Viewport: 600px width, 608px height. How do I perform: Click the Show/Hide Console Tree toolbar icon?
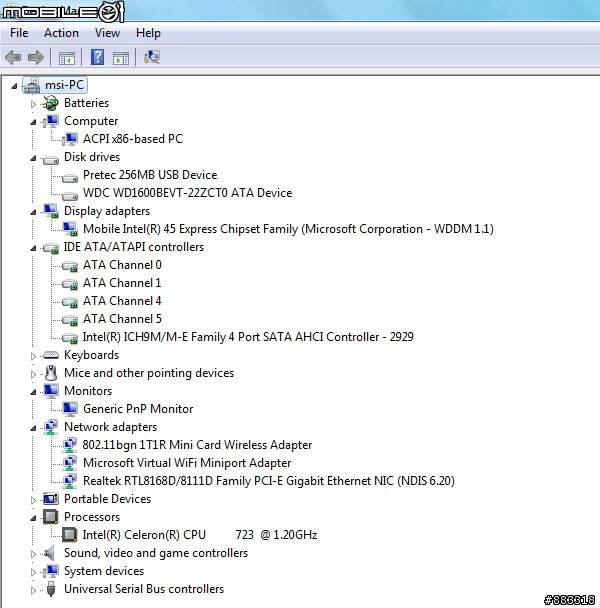[x=66, y=58]
